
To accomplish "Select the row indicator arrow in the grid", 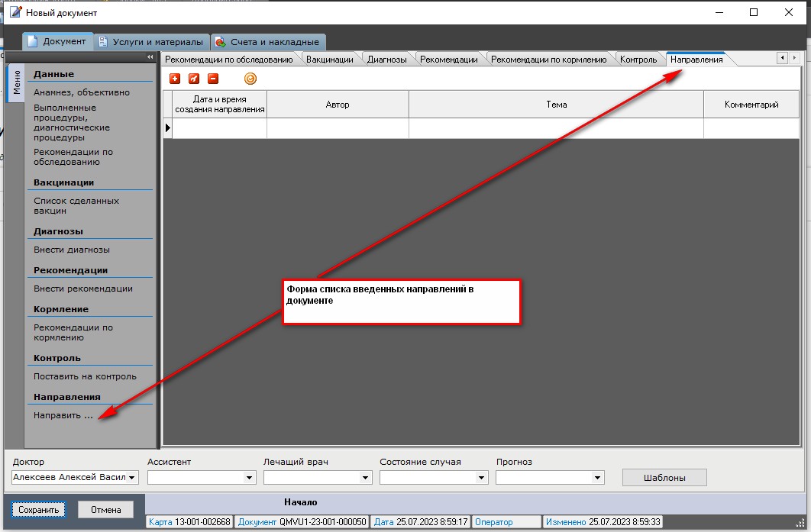I will pos(168,128).
